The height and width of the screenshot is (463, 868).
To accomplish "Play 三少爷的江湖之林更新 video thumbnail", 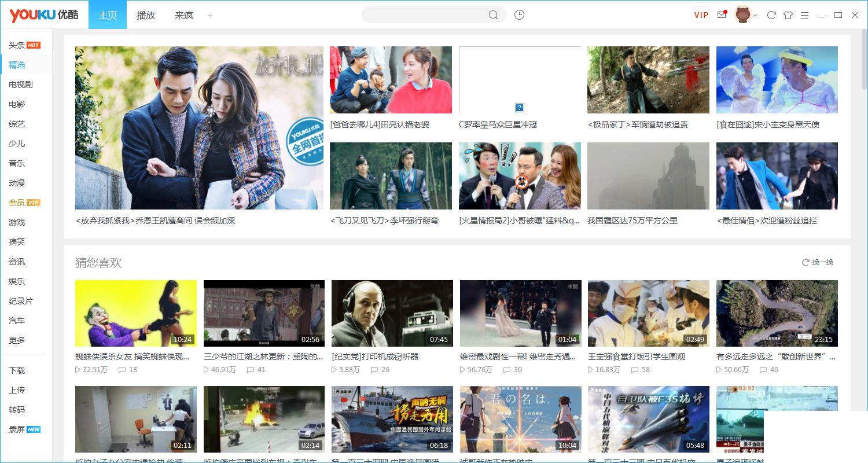I will [264, 314].
